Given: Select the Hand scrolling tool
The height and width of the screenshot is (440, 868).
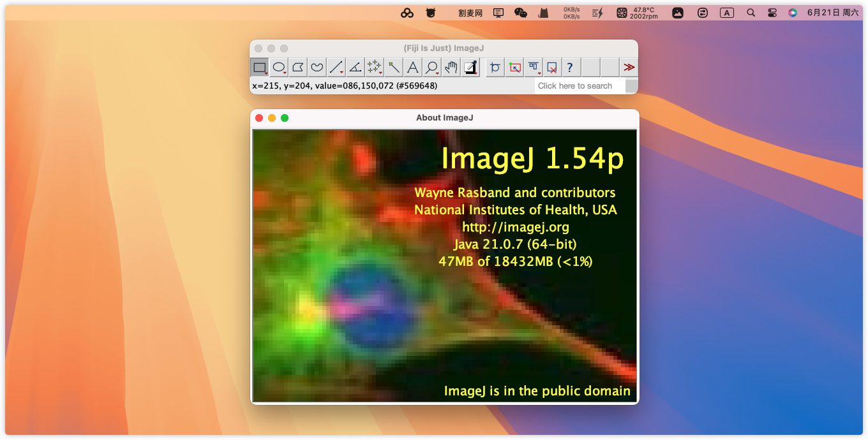Looking at the screenshot, I should (451, 67).
